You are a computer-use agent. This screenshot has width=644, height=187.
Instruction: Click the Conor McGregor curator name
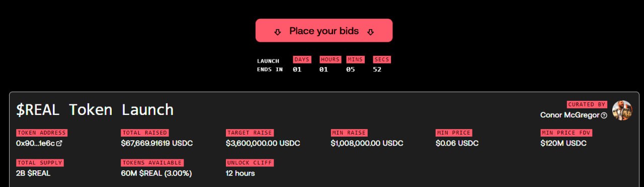pyautogui.click(x=570, y=115)
